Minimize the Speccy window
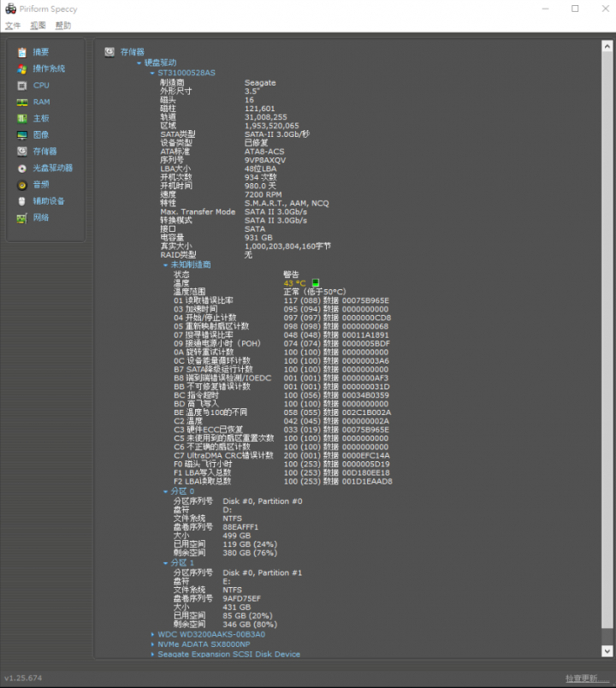The width and height of the screenshot is (616, 688). 545,9
